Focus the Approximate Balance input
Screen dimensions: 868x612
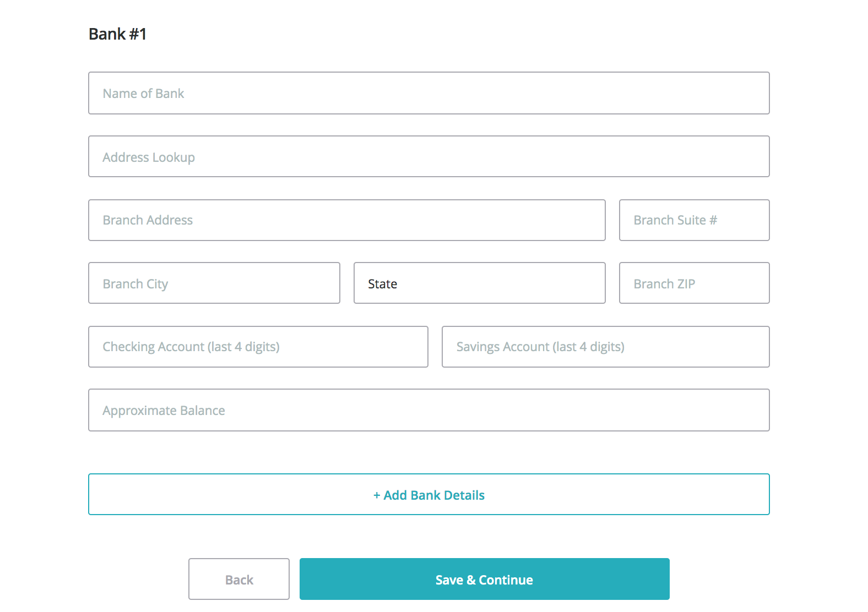point(428,410)
